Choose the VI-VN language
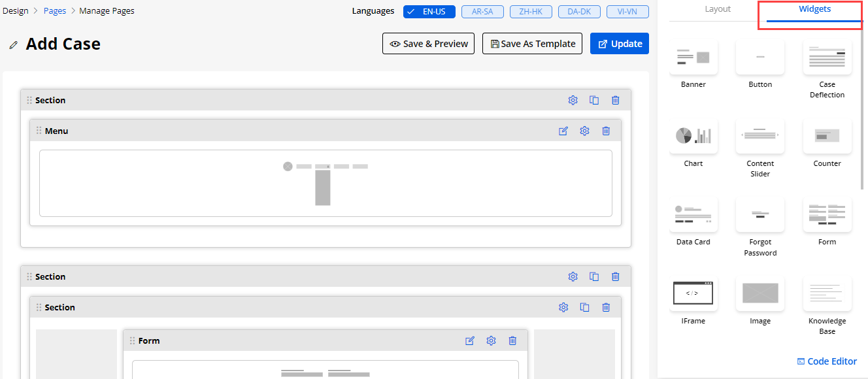868x379 pixels. coord(627,11)
